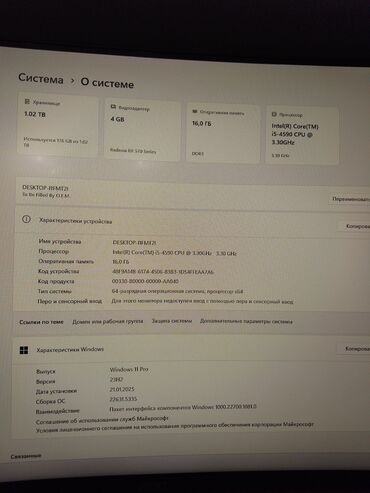Screen dimensions: 370x493
Task: Go back to Система in the breadcrumb
Action: 41,79
